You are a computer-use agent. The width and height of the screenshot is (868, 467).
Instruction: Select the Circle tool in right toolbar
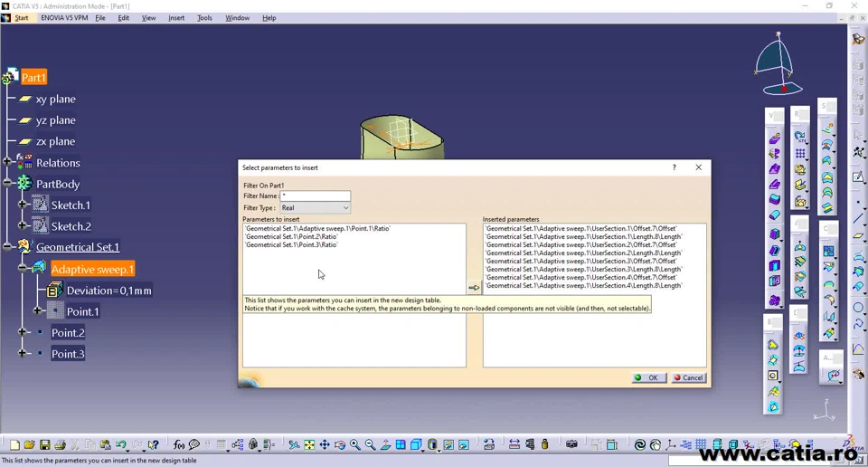858,308
